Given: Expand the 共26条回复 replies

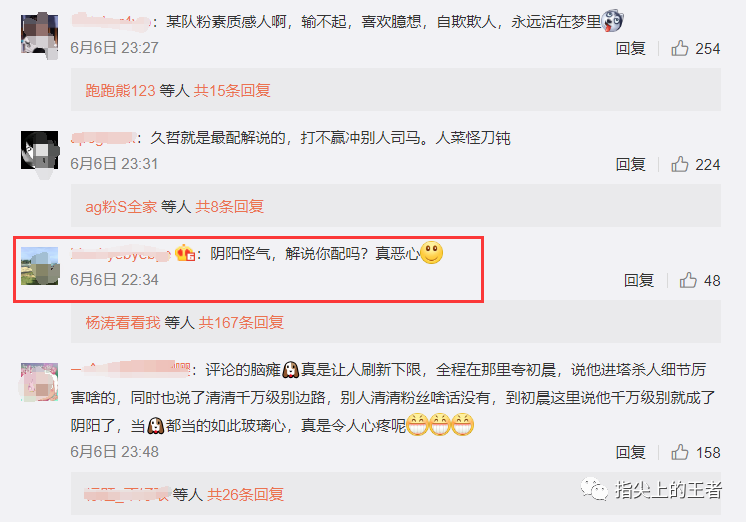Looking at the screenshot, I should click(x=245, y=494).
